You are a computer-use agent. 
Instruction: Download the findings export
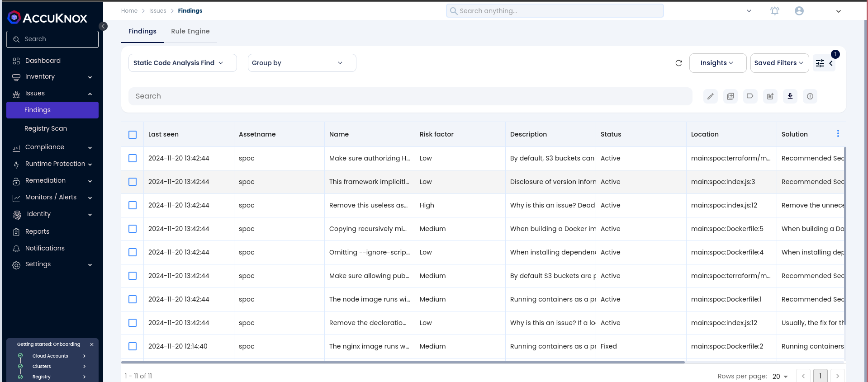(x=790, y=96)
